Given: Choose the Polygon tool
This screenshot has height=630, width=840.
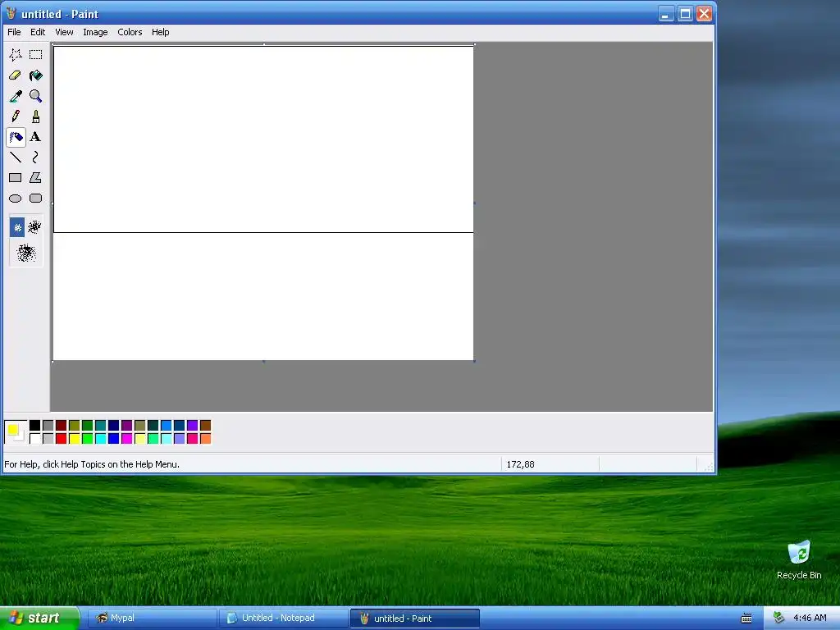Looking at the screenshot, I should [x=36, y=178].
